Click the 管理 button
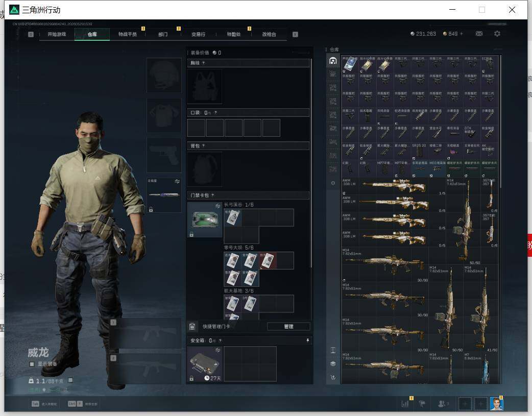 coord(288,327)
